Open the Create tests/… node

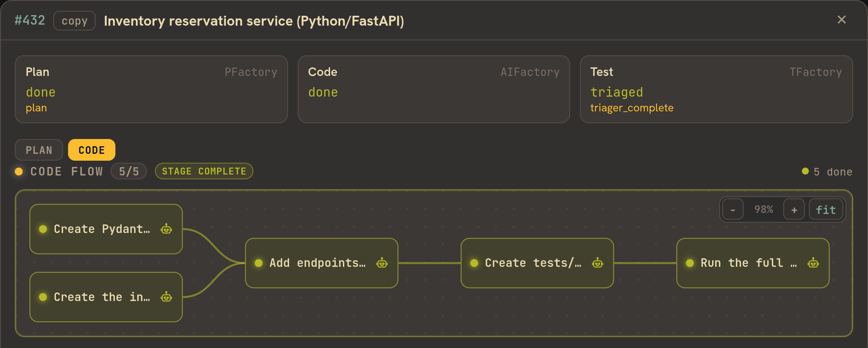[537, 263]
